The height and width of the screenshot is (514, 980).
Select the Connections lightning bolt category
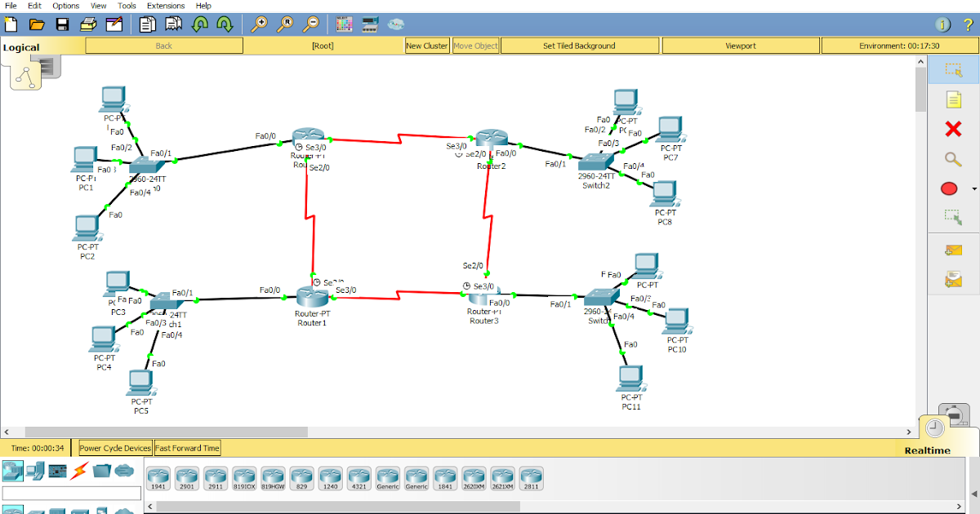pyautogui.click(x=78, y=471)
